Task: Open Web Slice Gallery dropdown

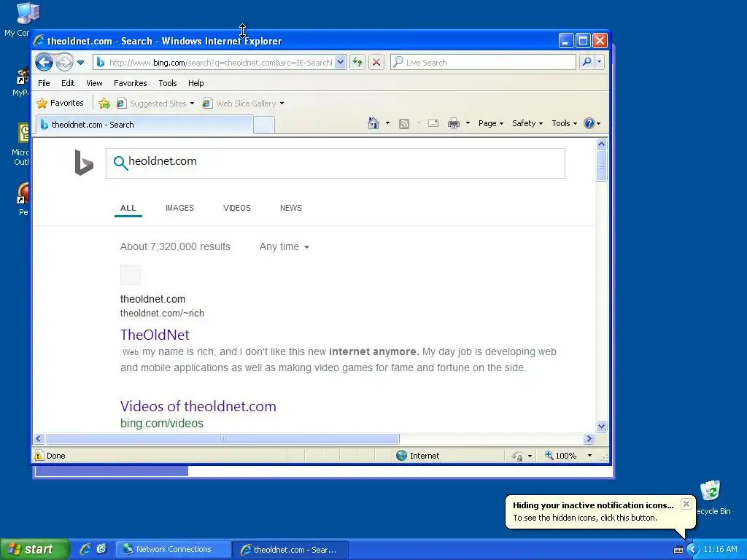Action: pos(243,104)
